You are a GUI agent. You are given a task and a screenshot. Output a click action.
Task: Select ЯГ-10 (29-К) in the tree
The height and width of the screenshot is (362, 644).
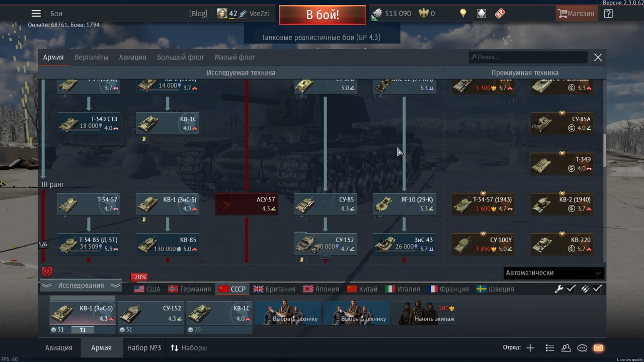(404, 204)
